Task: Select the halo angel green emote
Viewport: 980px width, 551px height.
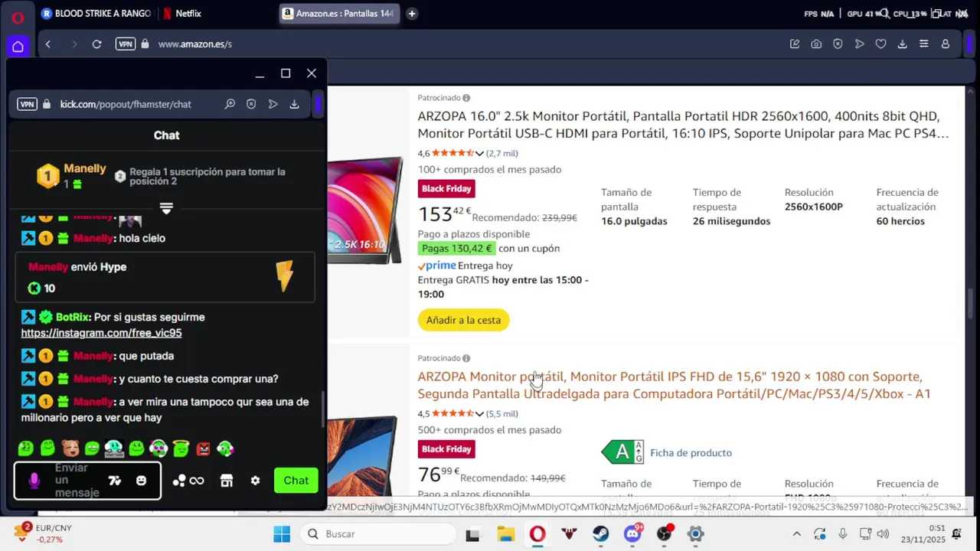Action: pyautogui.click(x=181, y=448)
